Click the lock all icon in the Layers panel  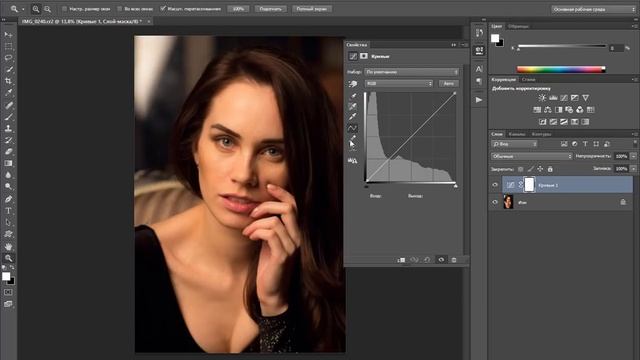pyautogui.click(x=550, y=169)
